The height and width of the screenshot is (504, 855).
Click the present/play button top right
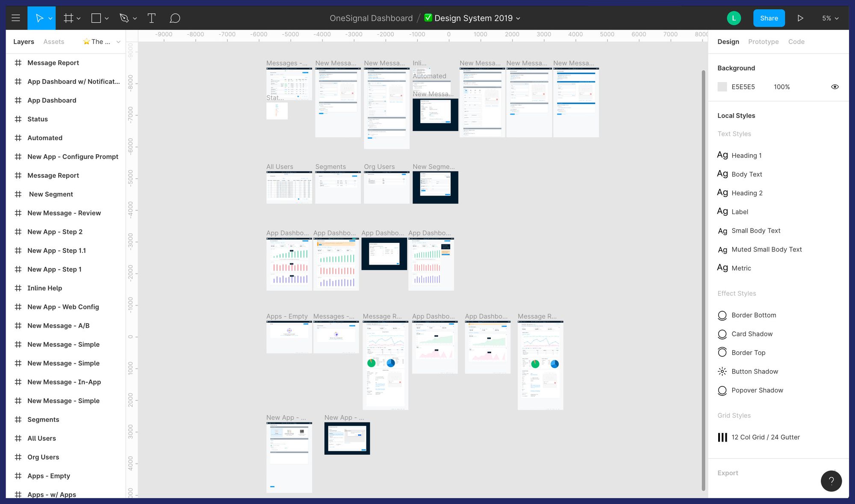pyautogui.click(x=800, y=18)
